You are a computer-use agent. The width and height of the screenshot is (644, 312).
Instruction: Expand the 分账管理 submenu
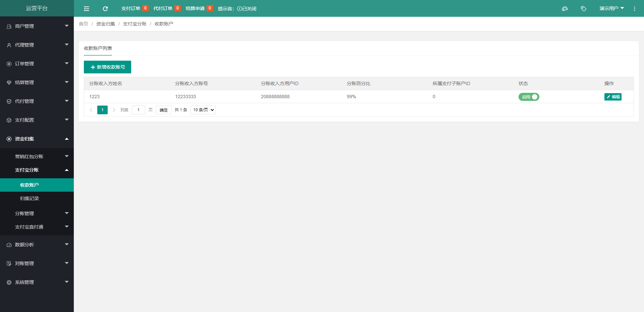click(37, 213)
